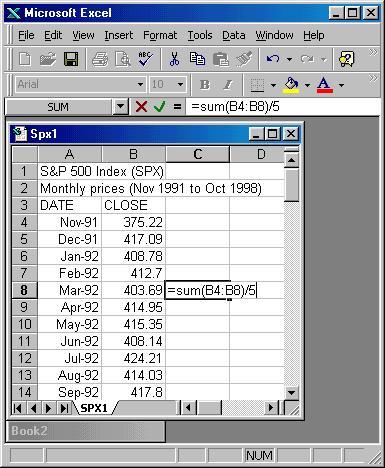Click horizontal scrollbar right arrow
The image size is (385, 468).
[x=271, y=407]
